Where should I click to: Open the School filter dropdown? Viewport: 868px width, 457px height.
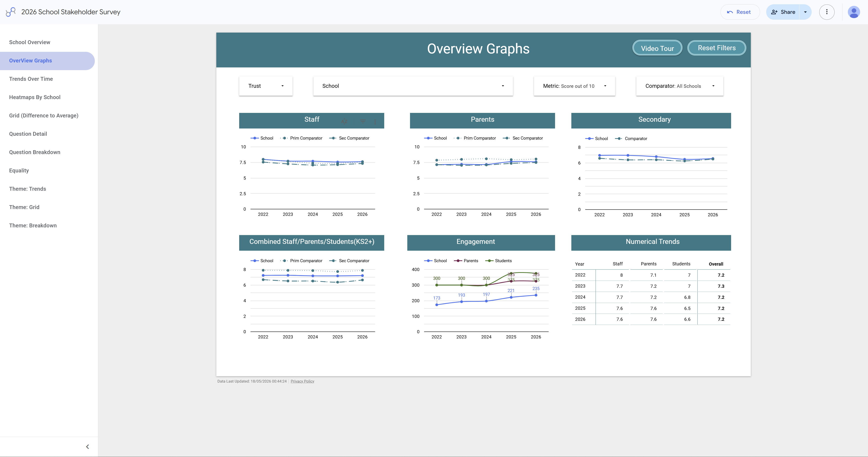[x=413, y=86]
